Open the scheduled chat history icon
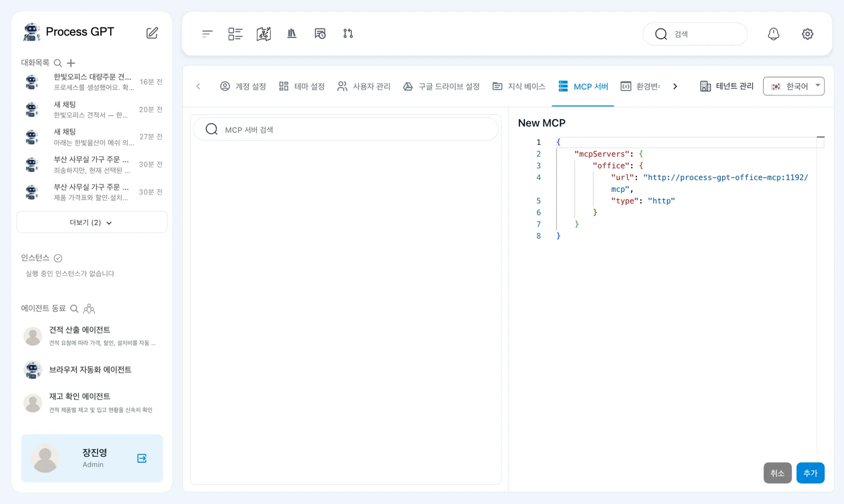The width and height of the screenshot is (844, 504). [320, 34]
